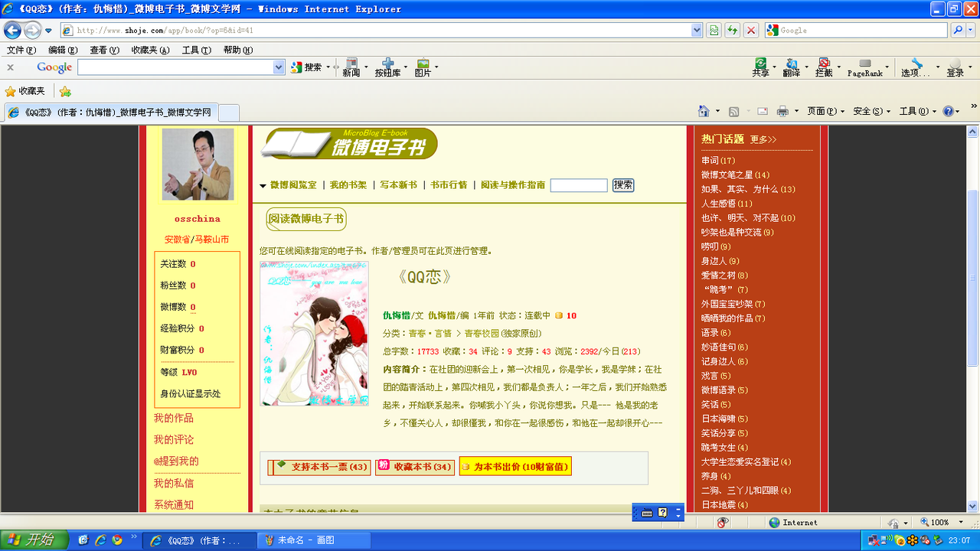Click the 翻译 translate toolbar icon
This screenshot has width=980, height=551.
[x=791, y=67]
